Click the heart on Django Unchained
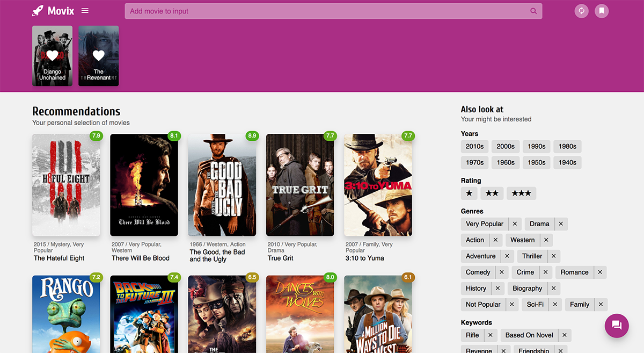This screenshot has width=644, height=353. tap(52, 55)
